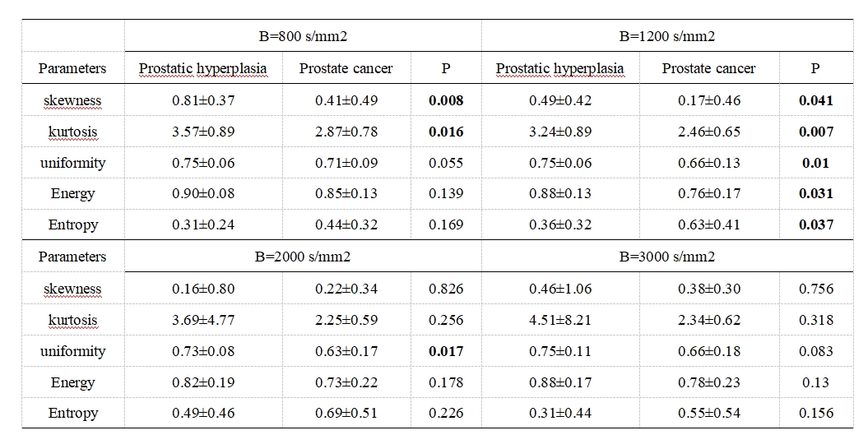The height and width of the screenshot is (435, 868).
Task: Select the B=2000 s/mm2 header cell
Action: [x=302, y=257]
